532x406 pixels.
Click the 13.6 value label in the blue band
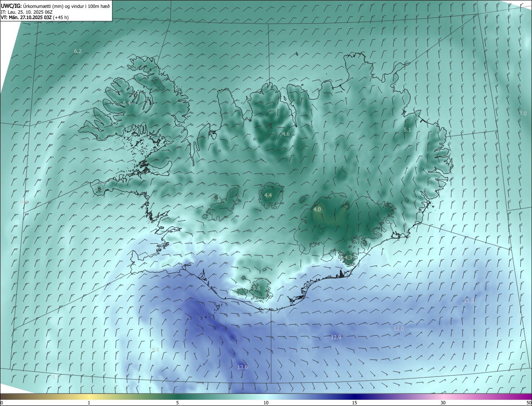pos(242,367)
